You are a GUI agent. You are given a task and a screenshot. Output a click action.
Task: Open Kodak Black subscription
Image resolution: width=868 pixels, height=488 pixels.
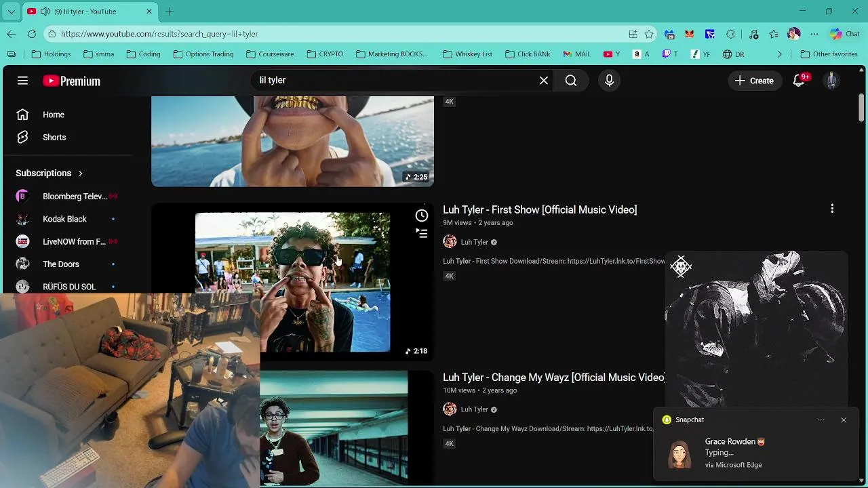pos(65,219)
